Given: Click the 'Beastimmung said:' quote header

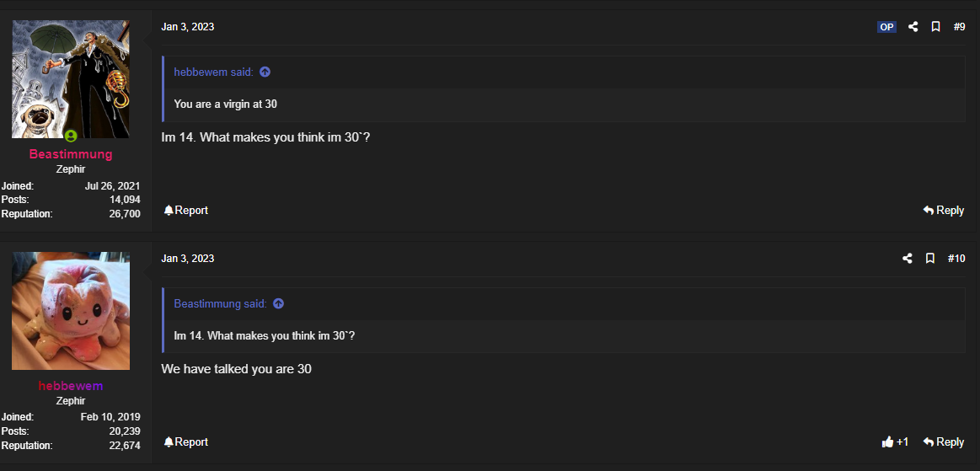Looking at the screenshot, I should [220, 303].
